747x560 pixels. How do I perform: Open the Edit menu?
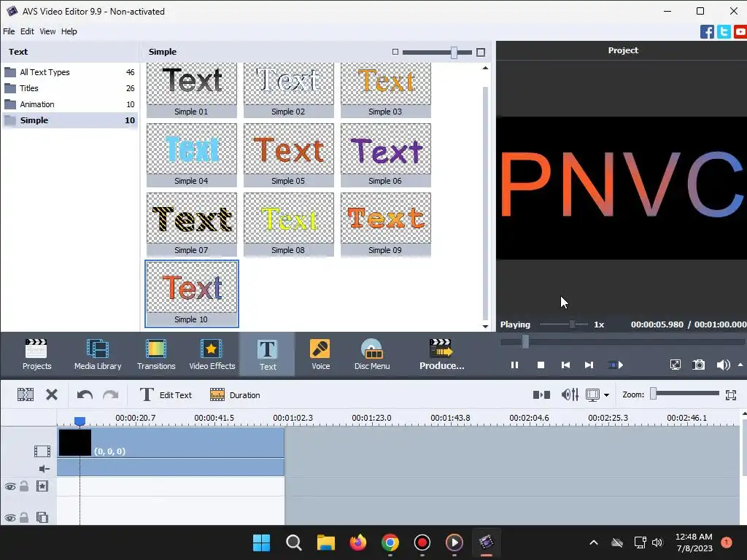click(x=27, y=31)
